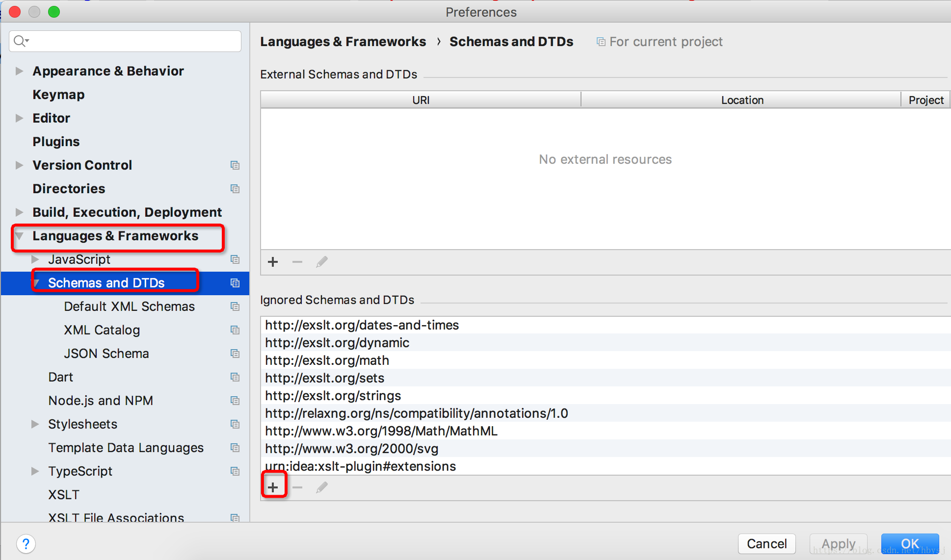Expand the Editor settings section
Viewport: 951px width, 560px height.
click(19, 118)
